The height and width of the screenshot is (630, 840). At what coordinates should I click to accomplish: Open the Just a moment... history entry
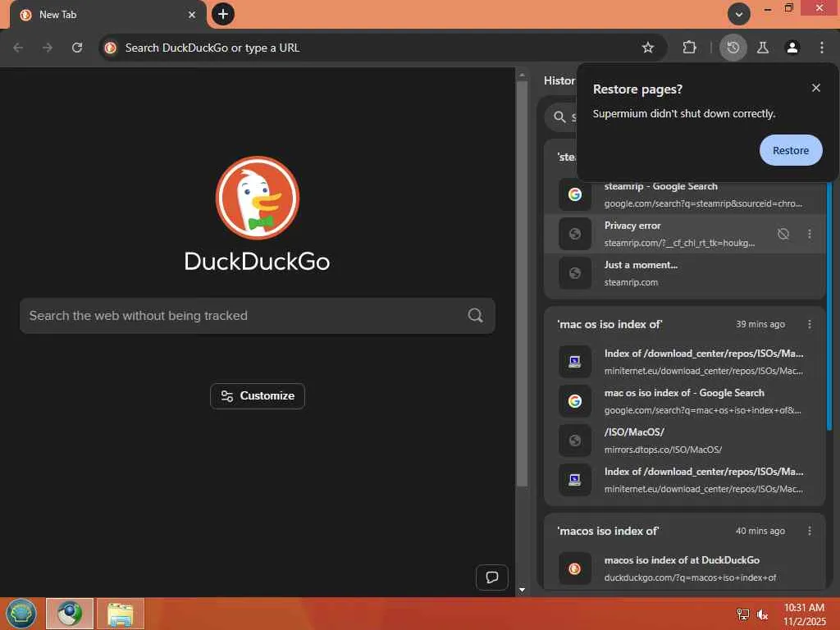pos(685,273)
